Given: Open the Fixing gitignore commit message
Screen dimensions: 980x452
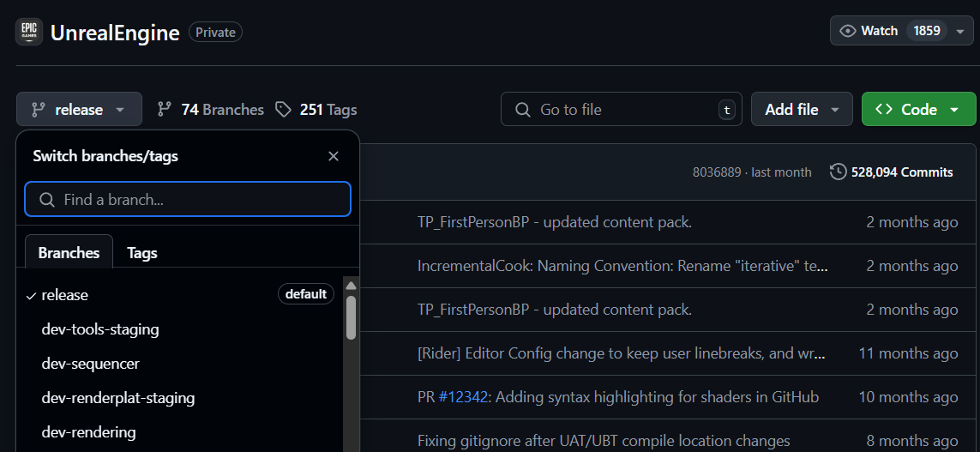Looking at the screenshot, I should pyautogui.click(x=604, y=441).
